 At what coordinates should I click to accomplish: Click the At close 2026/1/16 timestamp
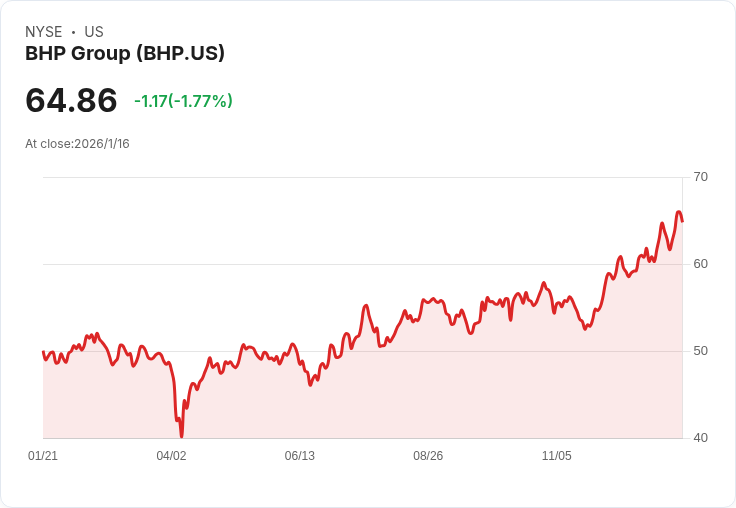point(77,144)
